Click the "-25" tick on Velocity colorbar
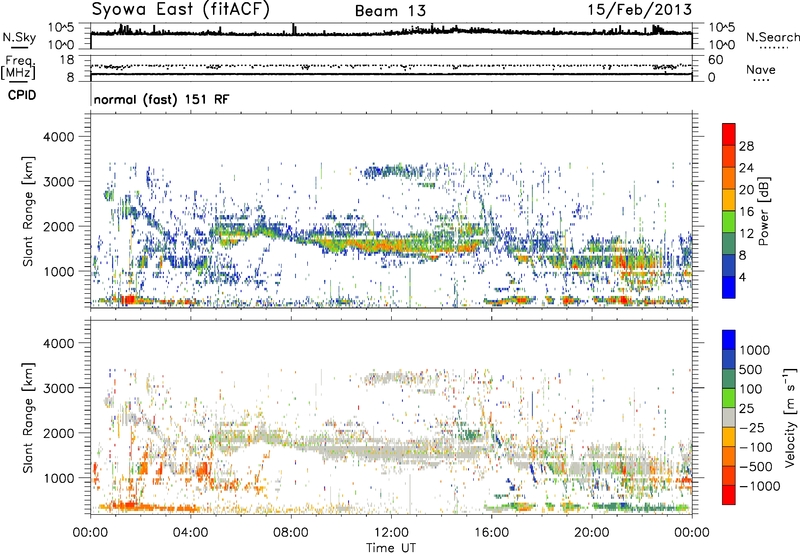Viewport: 800px width, 554px height. coord(751,427)
